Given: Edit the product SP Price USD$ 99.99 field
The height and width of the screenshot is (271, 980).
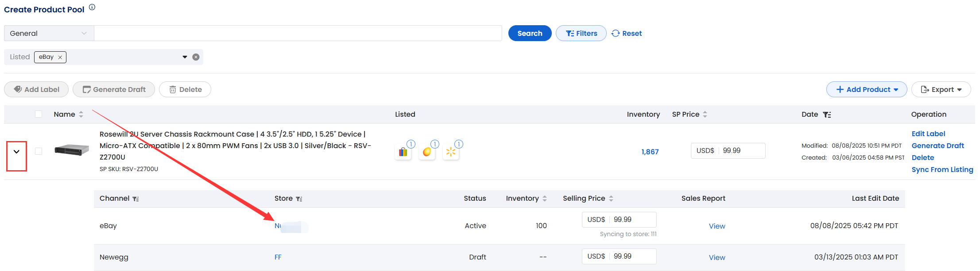Looking at the screenshot, I should 728,151.
